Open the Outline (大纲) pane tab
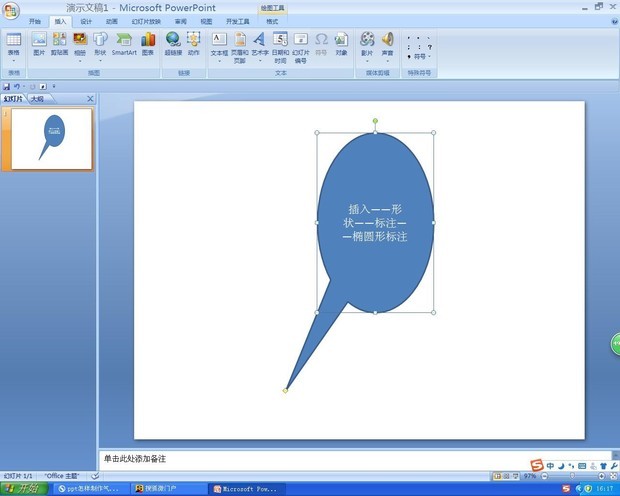620x496 pixels. (37, 99)
